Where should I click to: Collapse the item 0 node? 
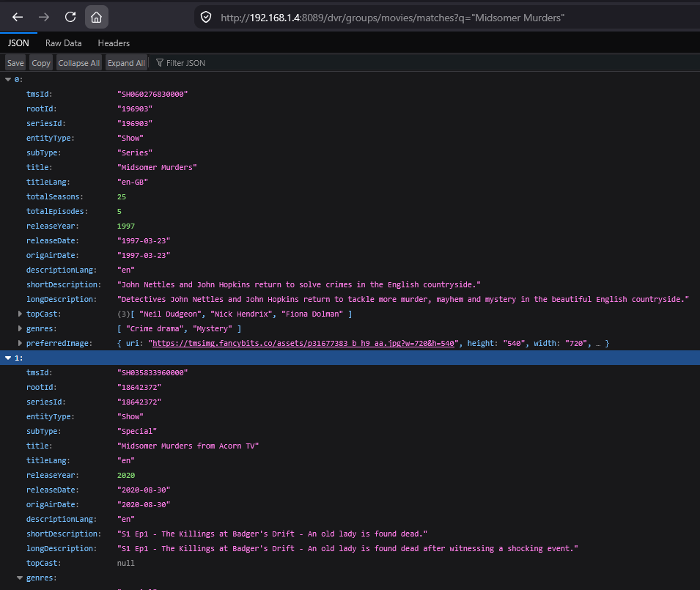[8, 79]
